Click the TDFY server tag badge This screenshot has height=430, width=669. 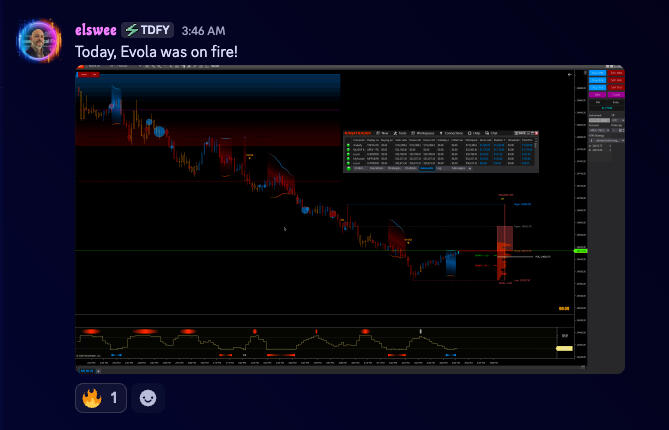click(147, 30)
